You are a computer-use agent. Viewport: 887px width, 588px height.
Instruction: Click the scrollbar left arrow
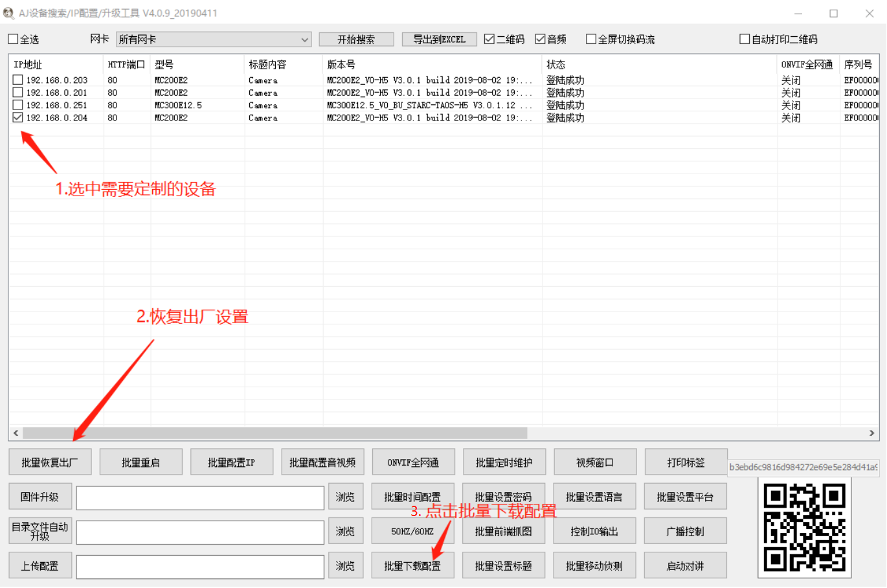[x=16, y=433]
